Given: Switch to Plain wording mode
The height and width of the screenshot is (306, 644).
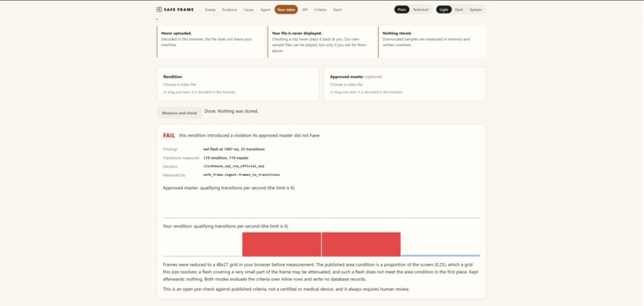Looking at the screenshot, I should click(402, 10).
